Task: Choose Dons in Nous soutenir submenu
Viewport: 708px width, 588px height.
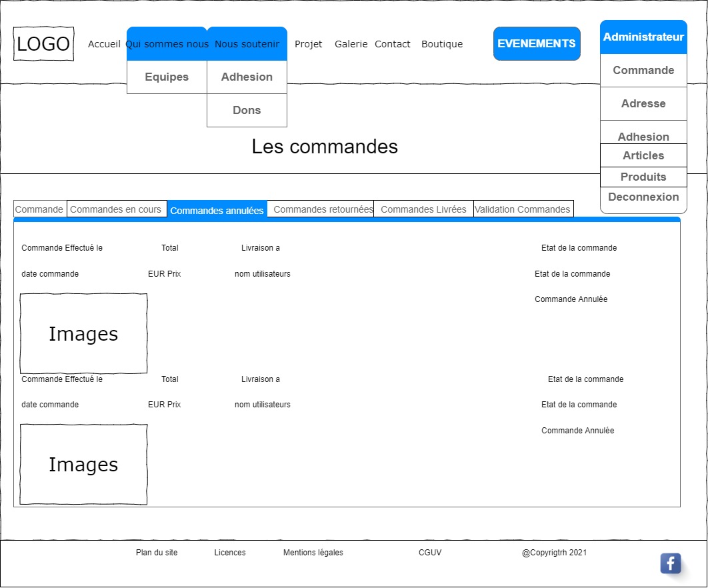Action: pyautogui.click(x=247, y=111)
